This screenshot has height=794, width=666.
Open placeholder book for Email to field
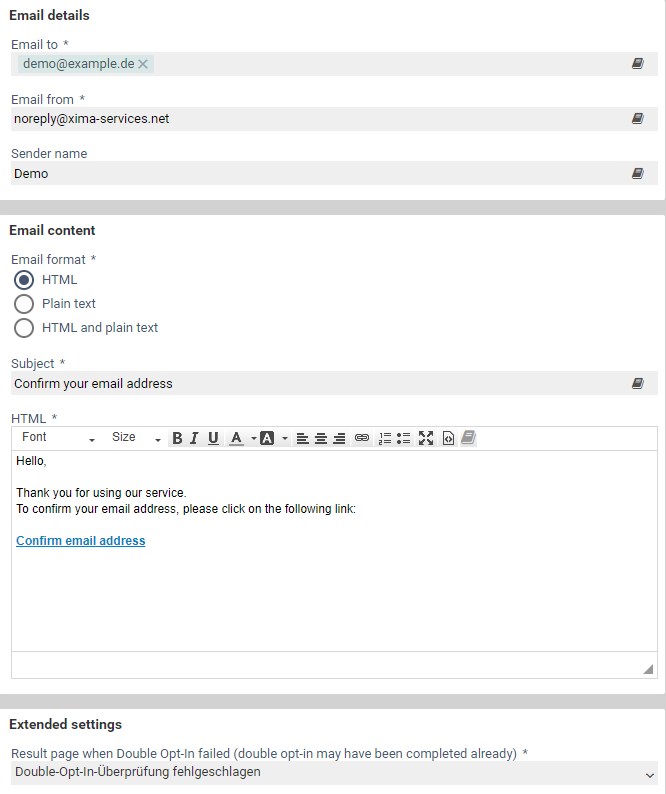pyautogui.click(x=637, y=64)
